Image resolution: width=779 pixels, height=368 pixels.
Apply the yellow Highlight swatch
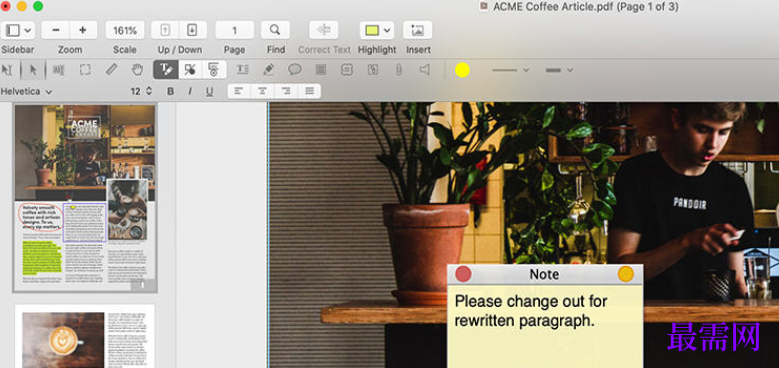[x=372, y=30]
